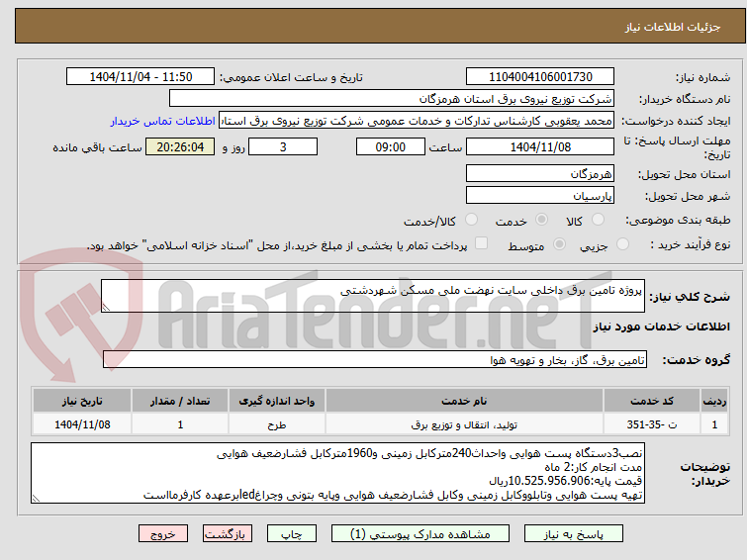The height and width of the screenshot is (560, 747).
Task: Select the کالا radio button
Action: pos(598,220)
